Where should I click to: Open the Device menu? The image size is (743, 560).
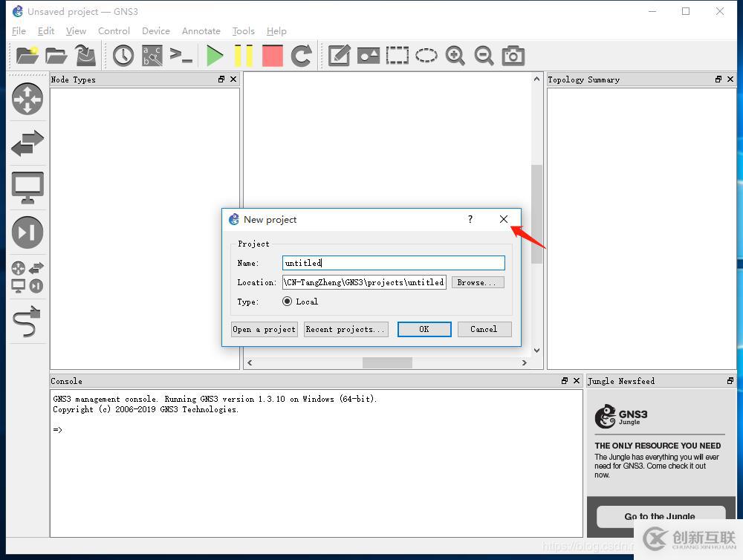click(156, 31)
